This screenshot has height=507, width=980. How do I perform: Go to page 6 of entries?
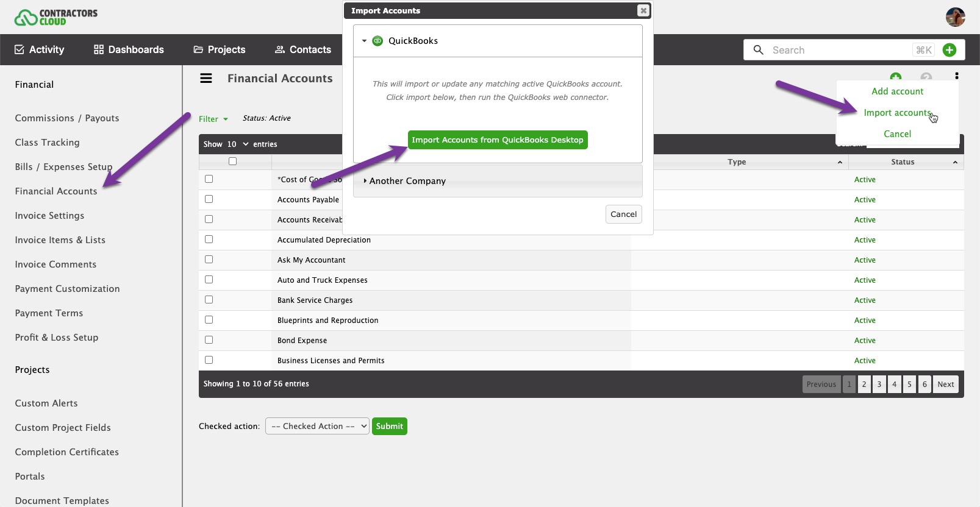tap(925, 384)
